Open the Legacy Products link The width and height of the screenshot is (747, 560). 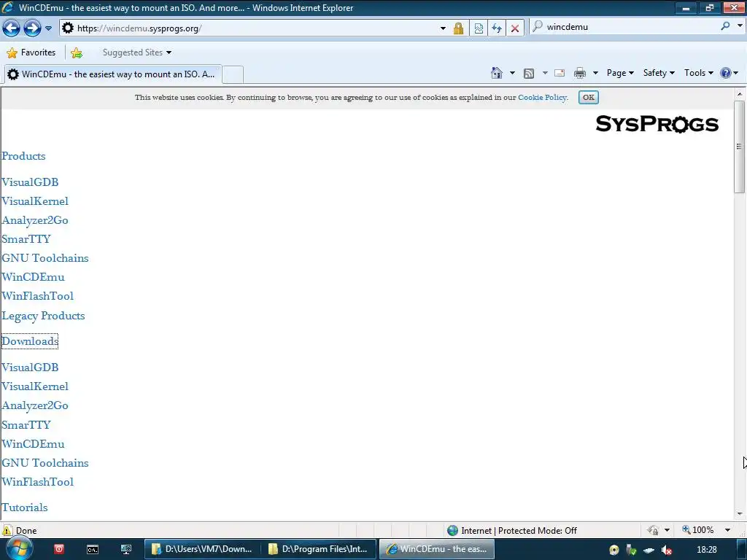(x=43, y=316)
